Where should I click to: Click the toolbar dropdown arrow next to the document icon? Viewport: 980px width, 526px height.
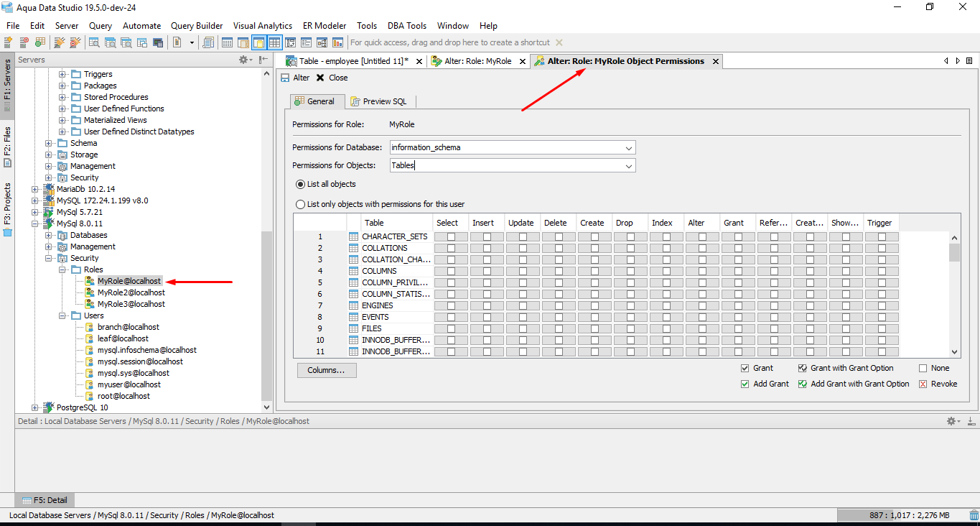(192, 42)
